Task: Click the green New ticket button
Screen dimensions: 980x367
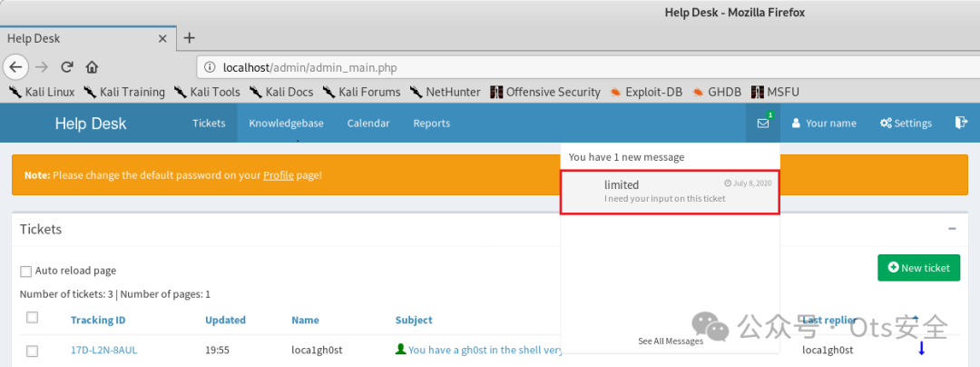Action: [918, 268]
